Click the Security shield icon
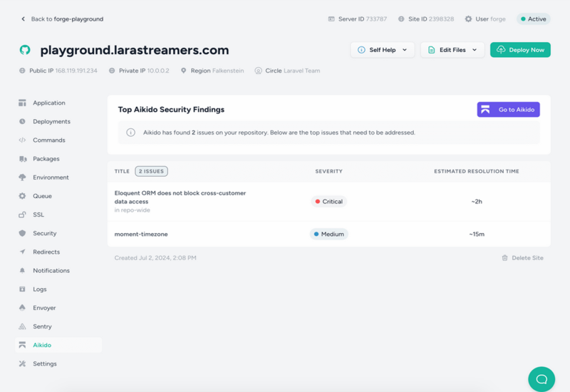The width and height of the screenshot is (570, 392). (22, 233)
